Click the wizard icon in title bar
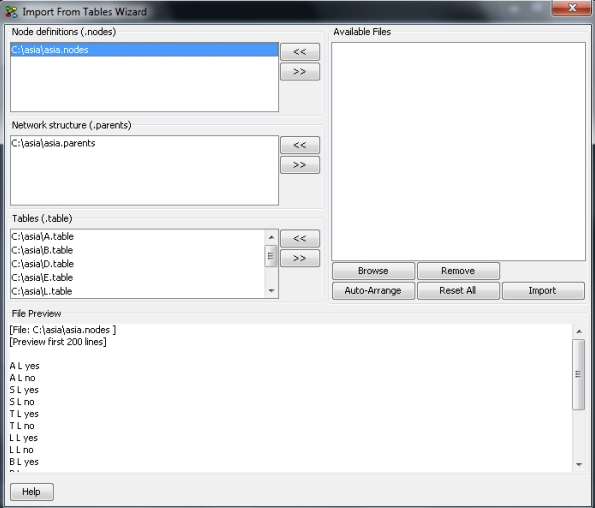595x508 pixels. pos(11,12)
